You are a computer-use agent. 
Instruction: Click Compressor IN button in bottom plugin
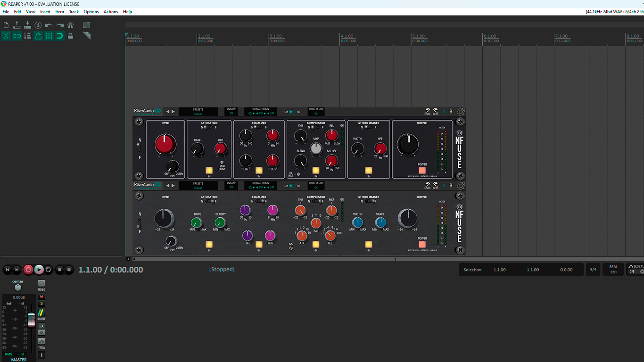tap(316, 245)
